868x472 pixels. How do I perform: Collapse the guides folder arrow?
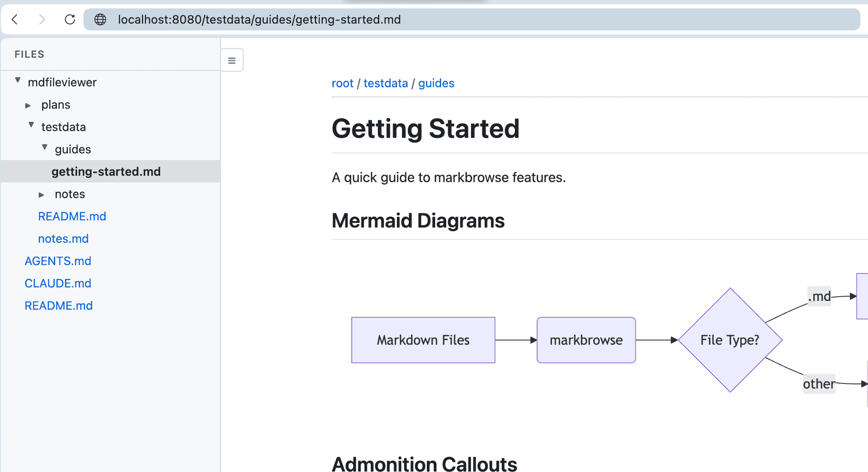point(45,147)
